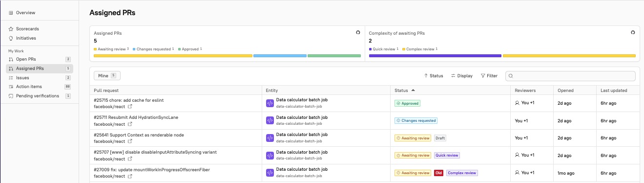Click the search magnifier icon
Image resolution: width=644 pixels, height=183 pixels.
[x=511, y=76]
